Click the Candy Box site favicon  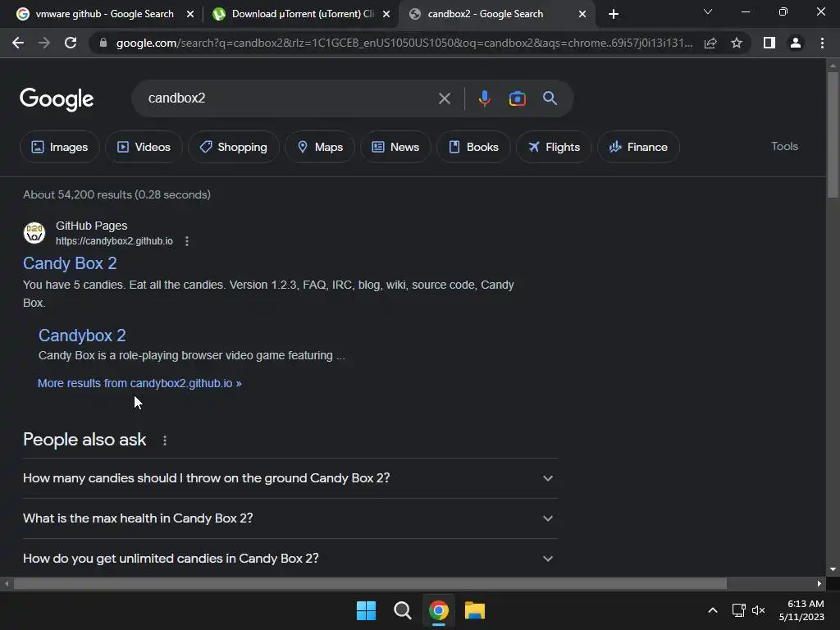(x=34, y=233)
